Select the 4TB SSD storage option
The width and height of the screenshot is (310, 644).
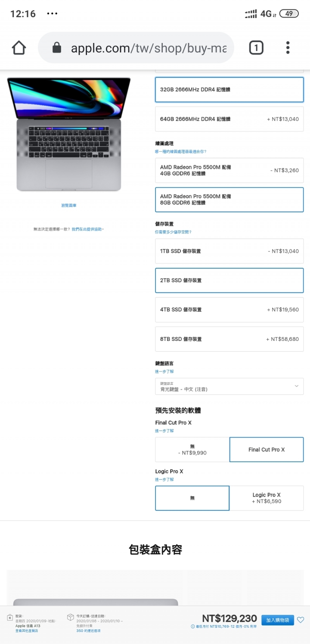click(x=229, y=310)
